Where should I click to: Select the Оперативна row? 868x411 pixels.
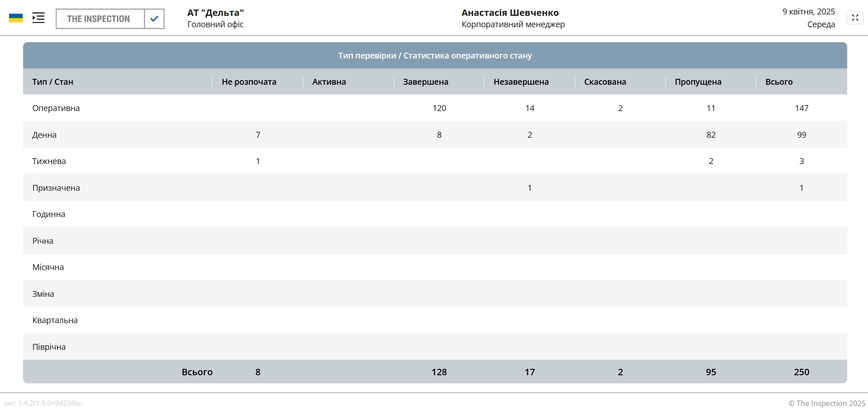(x=56, y=108)
